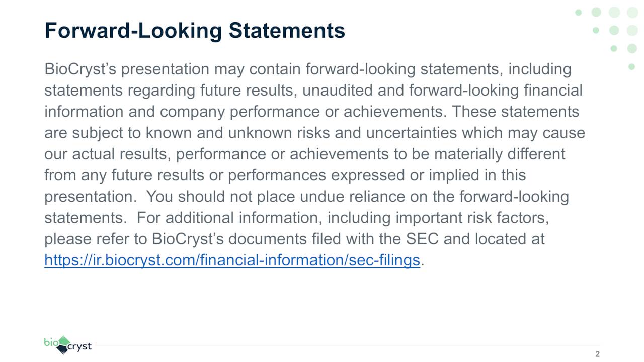This screenshot has width=644, height=362.
Task: Click the word "Statements" in the heading
Action: tap(287, 30)
